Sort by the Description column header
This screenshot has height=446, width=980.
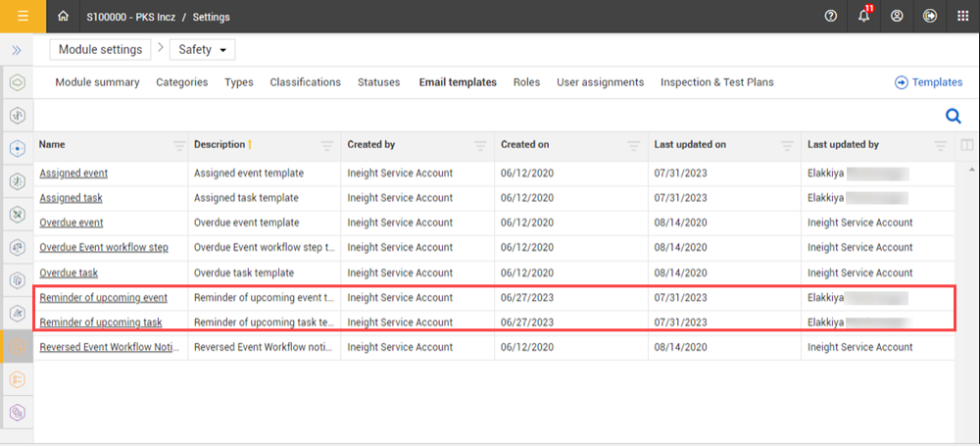[220, 145]
